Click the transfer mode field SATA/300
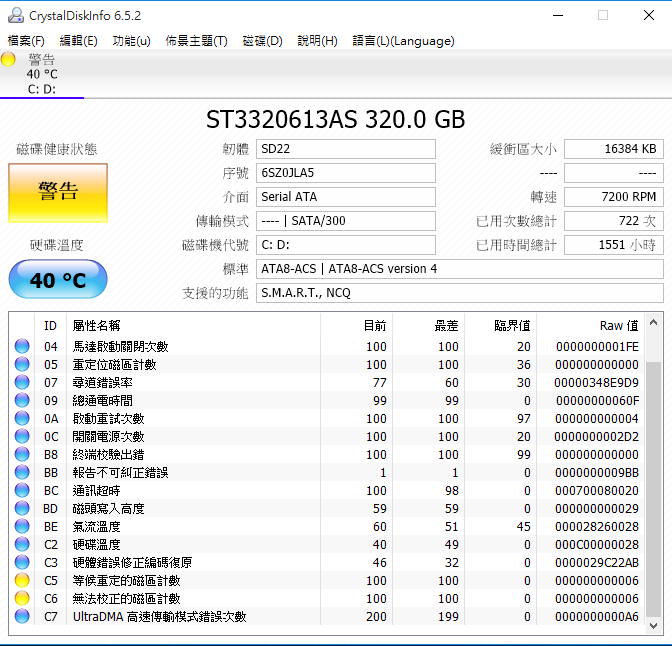The width and height of the screenshot is (672, 646). click(346, 221)
